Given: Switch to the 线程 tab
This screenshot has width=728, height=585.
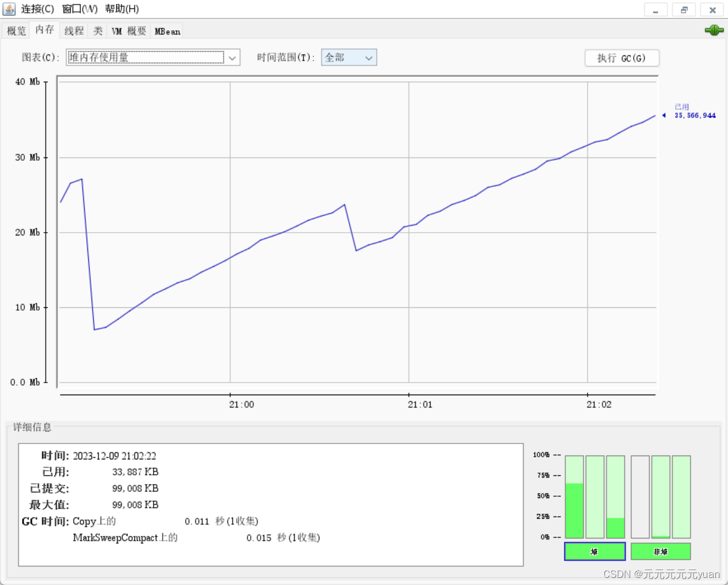Looking at the screenshot, I should [74, 31].
